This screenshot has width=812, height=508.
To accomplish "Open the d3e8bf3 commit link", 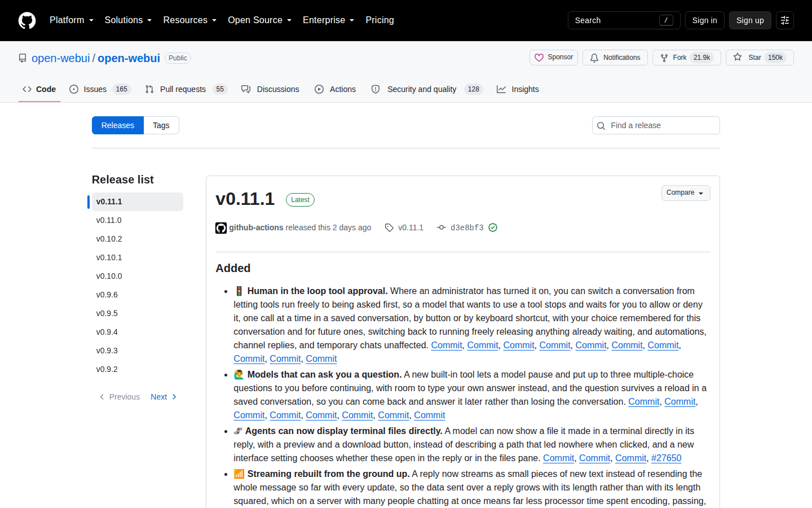I will [x=467, y=227].
